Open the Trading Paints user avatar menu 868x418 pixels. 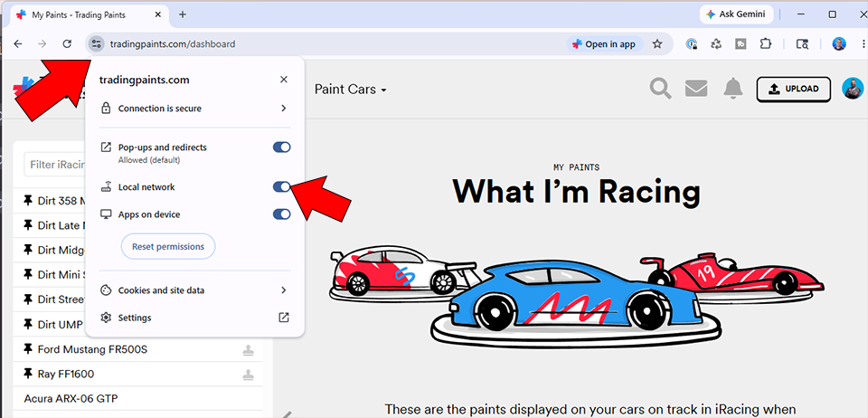(853, 89)
